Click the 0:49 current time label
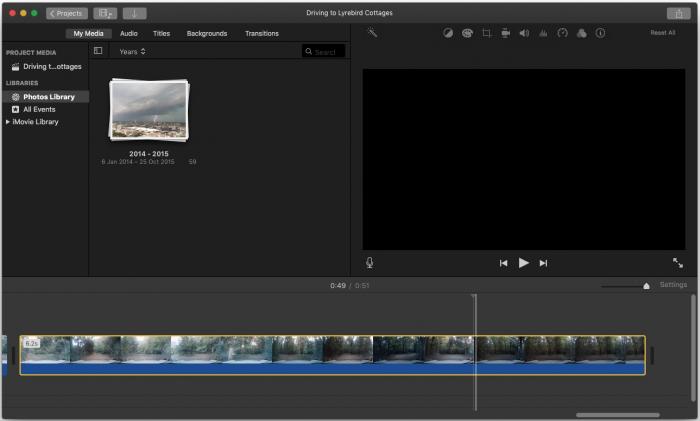The height and width of the screenshot is (421, 700). pos(338,286)
